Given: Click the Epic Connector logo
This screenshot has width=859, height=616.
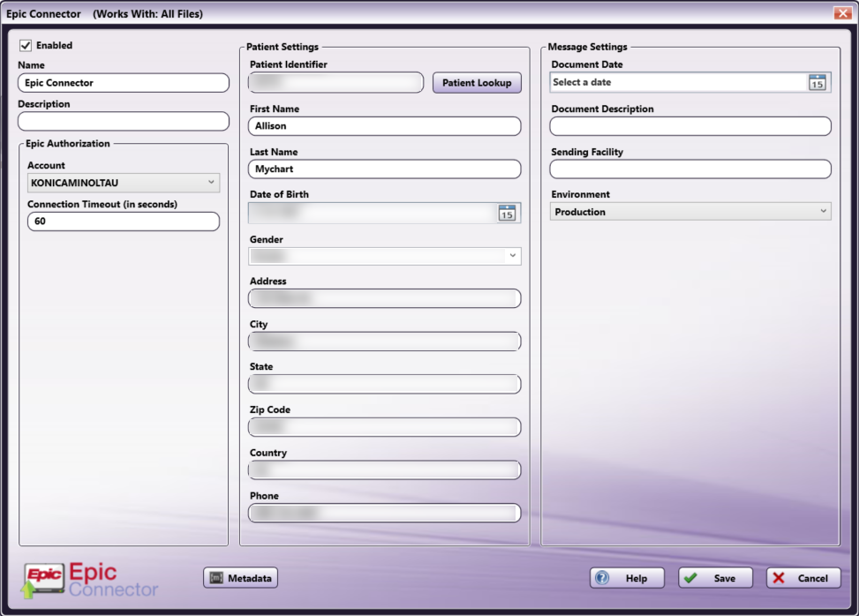Looking at the screenshot, I should click(x=90, y=581).
